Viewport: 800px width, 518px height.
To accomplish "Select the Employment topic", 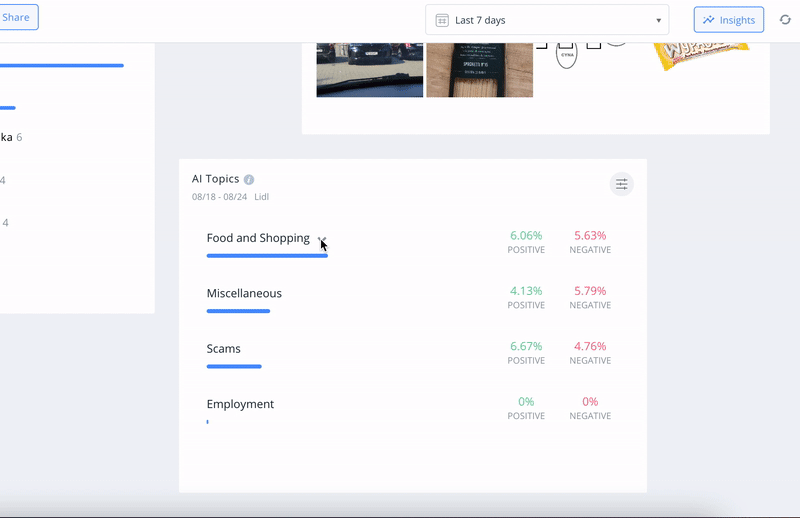I will tap(240, 404).
